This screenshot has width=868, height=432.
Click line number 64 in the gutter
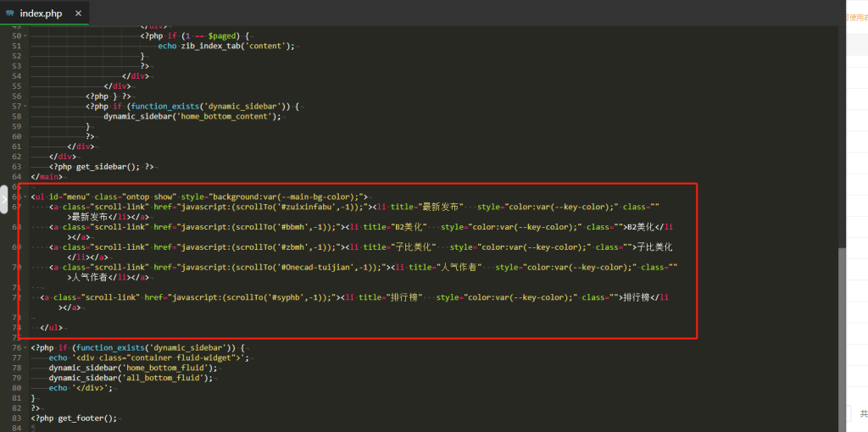(16, 176)
